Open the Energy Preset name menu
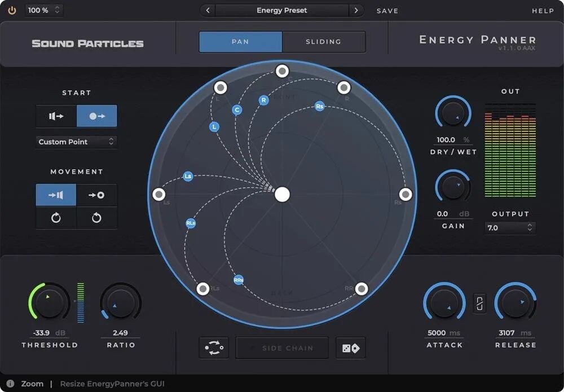 pyautogui.click(x=281, y=10)
